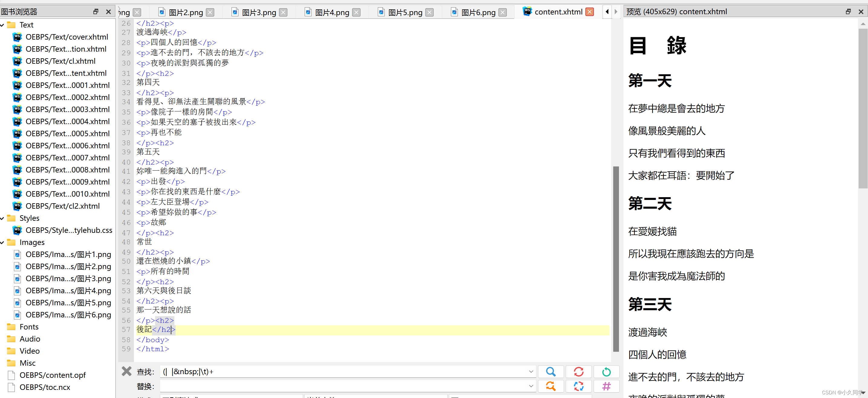
Task: Close the 图片4.png tab
Action: pyautogui.click(x=357, y=12)
